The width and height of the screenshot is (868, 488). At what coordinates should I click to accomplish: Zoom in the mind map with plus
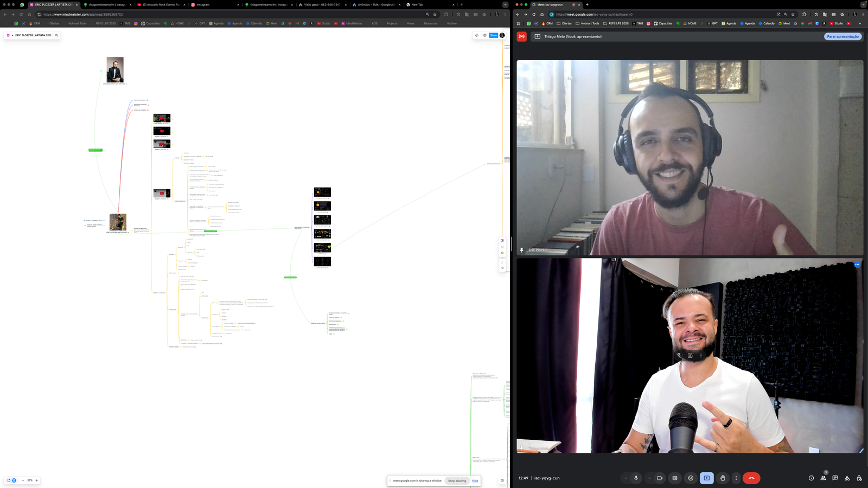[x=37, y=480]
